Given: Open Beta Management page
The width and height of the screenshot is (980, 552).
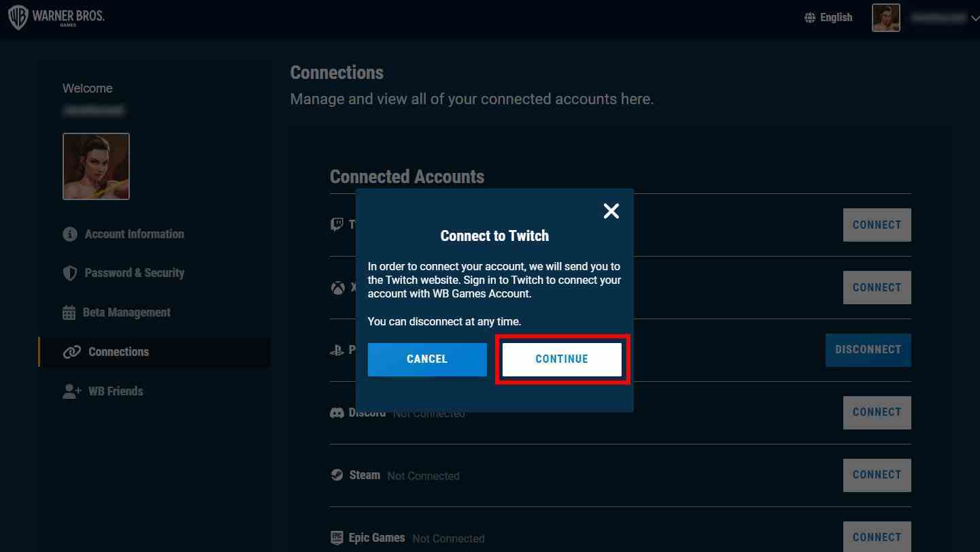Looking at the screenshot, I should (126, 312).
